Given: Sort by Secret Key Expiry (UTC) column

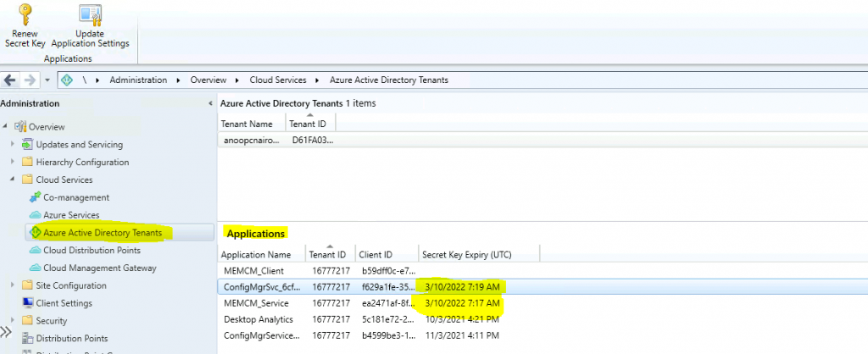Looking at the screenshot, I should click(x=479, y=254).
